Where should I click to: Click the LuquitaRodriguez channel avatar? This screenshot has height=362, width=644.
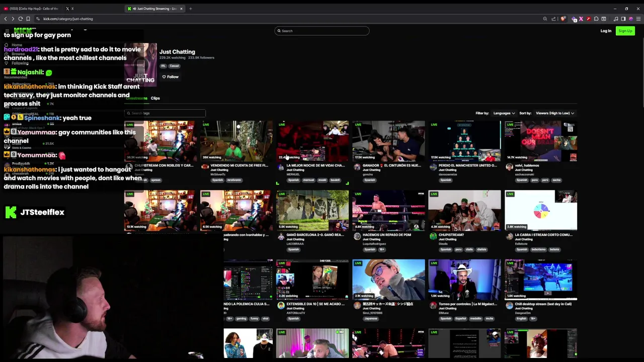point(357,236)
